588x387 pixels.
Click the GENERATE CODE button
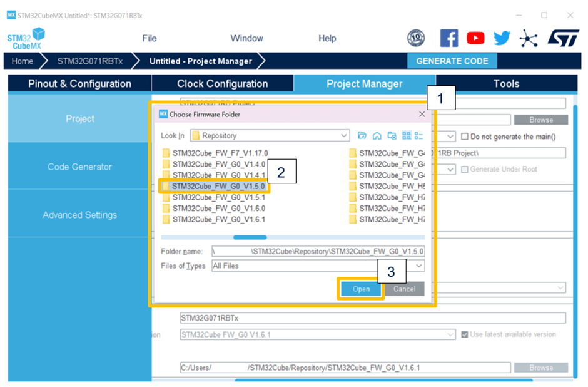coord(452,61)
